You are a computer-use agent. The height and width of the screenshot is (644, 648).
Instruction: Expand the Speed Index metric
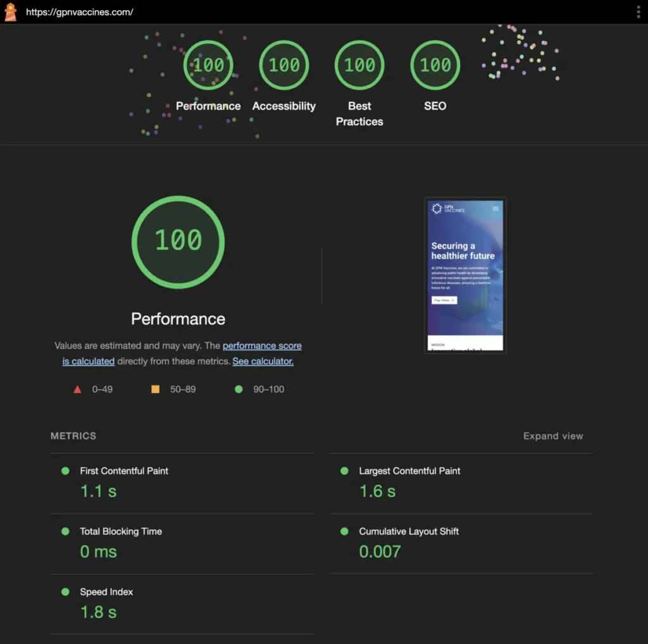106,592
